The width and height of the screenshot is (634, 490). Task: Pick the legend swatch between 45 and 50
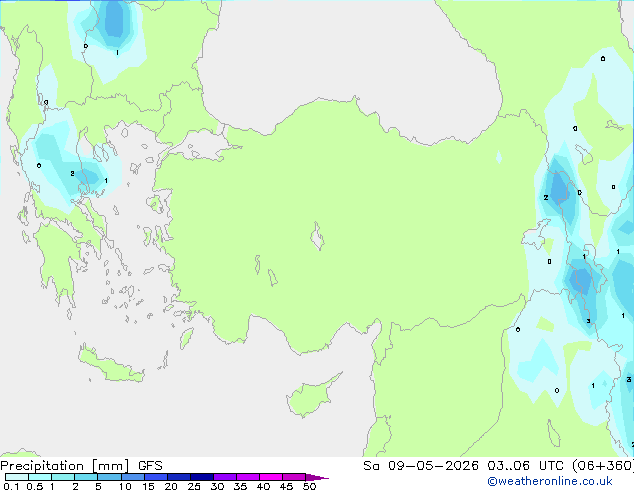[294, 477]
